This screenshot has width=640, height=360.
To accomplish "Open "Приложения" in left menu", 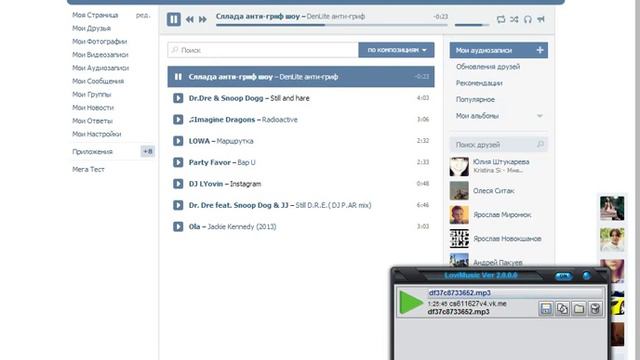I will (x=92, y=151).
